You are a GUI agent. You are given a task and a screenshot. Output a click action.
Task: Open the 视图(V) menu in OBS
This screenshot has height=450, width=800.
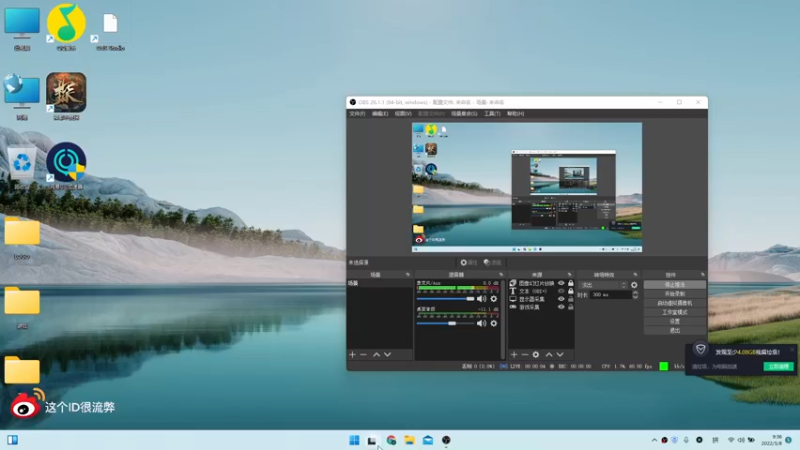403,114
